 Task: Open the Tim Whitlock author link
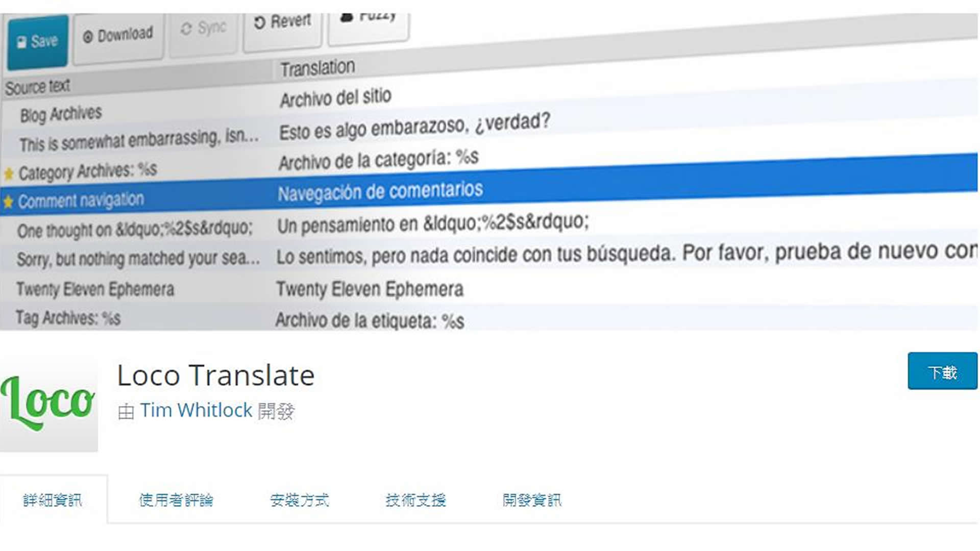pos(196,410)
